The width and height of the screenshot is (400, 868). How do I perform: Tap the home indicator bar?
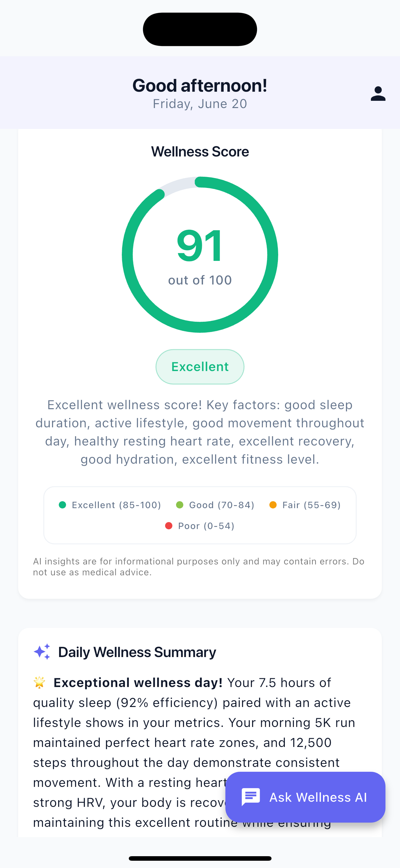tap(200, 858)
